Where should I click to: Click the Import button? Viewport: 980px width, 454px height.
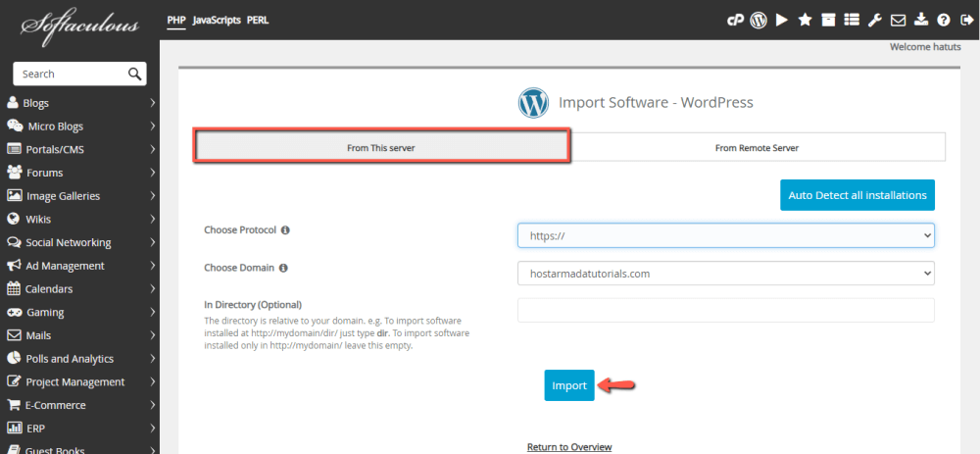[568, 385]
